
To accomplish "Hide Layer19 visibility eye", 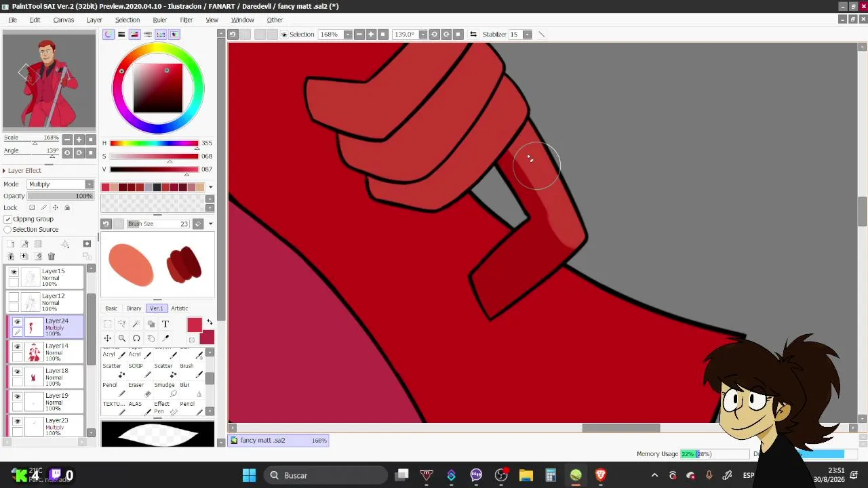I will point(18,396).
